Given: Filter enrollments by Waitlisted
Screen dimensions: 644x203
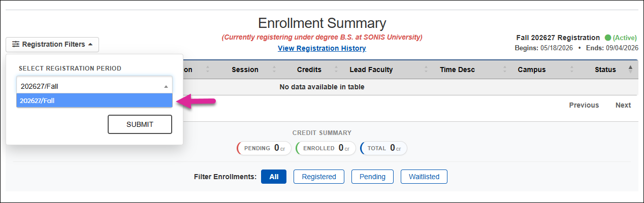Looking at the screenshot, I should tap(424, 177).
